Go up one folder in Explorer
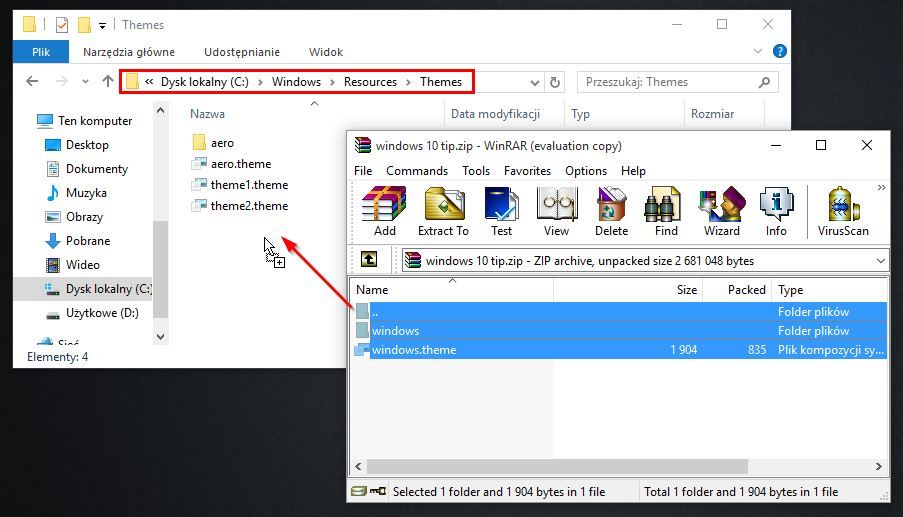903x517 pixels. point(108,81)
